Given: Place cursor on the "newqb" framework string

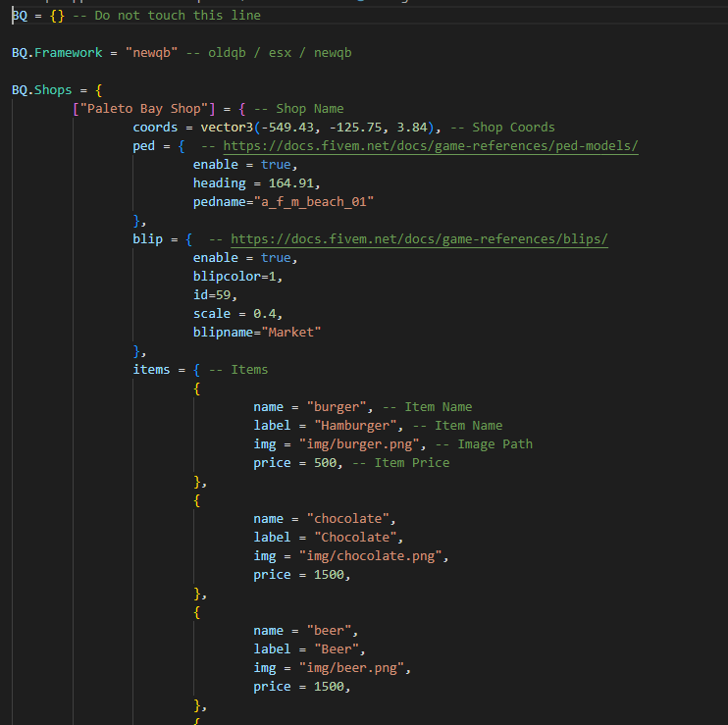Looking at the screenshot, I should point(150,53).
